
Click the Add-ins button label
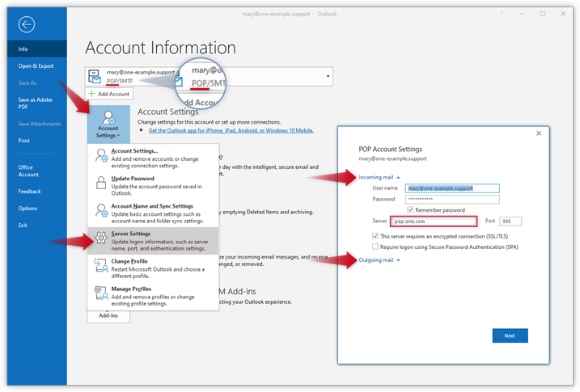108,316
